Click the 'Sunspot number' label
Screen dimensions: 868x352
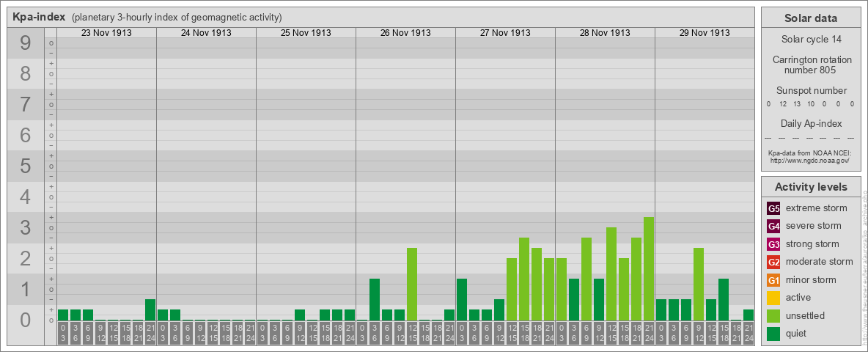pos(811,91)
